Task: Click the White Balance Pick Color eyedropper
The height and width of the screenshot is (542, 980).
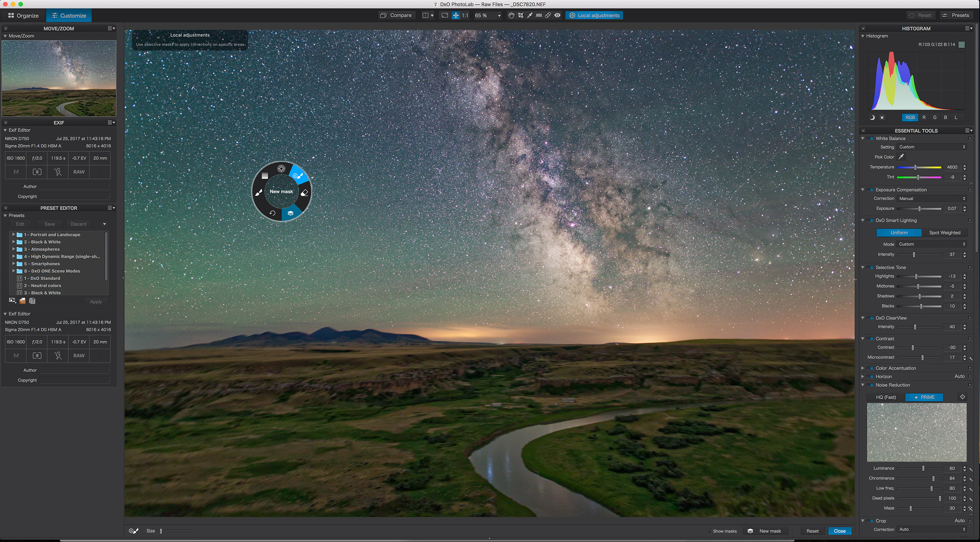Action: point(901,157)
